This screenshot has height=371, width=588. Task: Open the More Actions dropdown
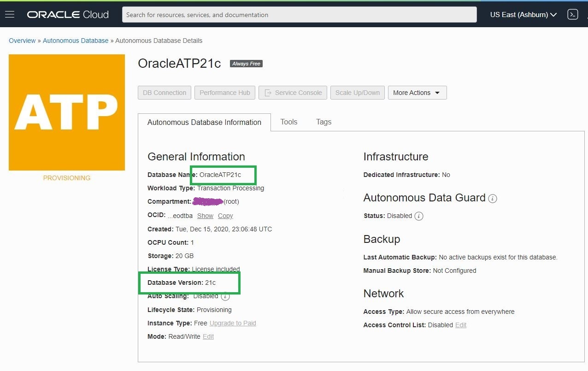coord(417,92)
